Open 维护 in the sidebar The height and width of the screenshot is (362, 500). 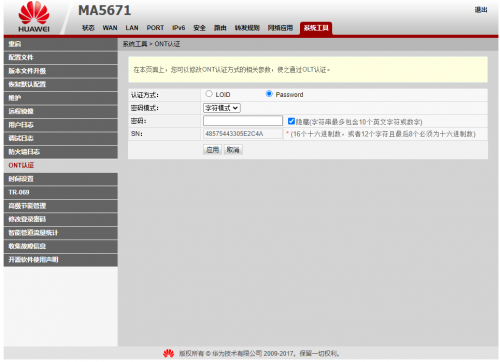click(61, 98)
